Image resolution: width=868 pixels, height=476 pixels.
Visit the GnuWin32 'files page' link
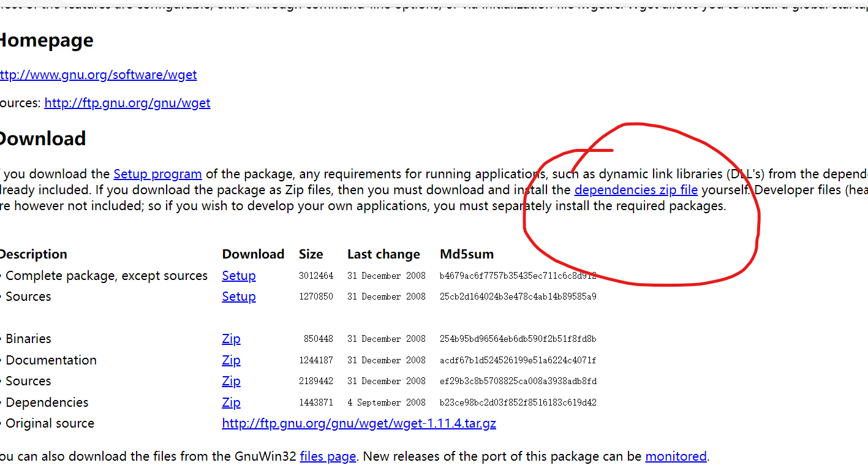[328, 456]
